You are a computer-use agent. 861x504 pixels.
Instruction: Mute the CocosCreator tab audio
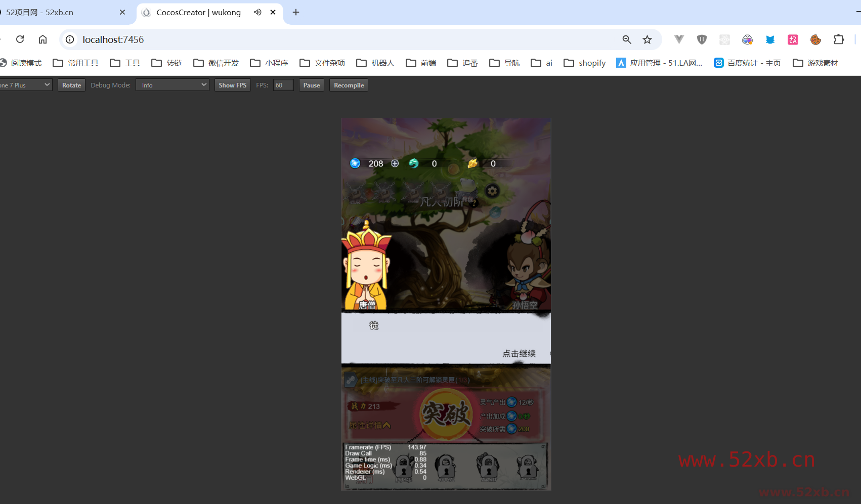pyautogui.click(x=257, y=12)
